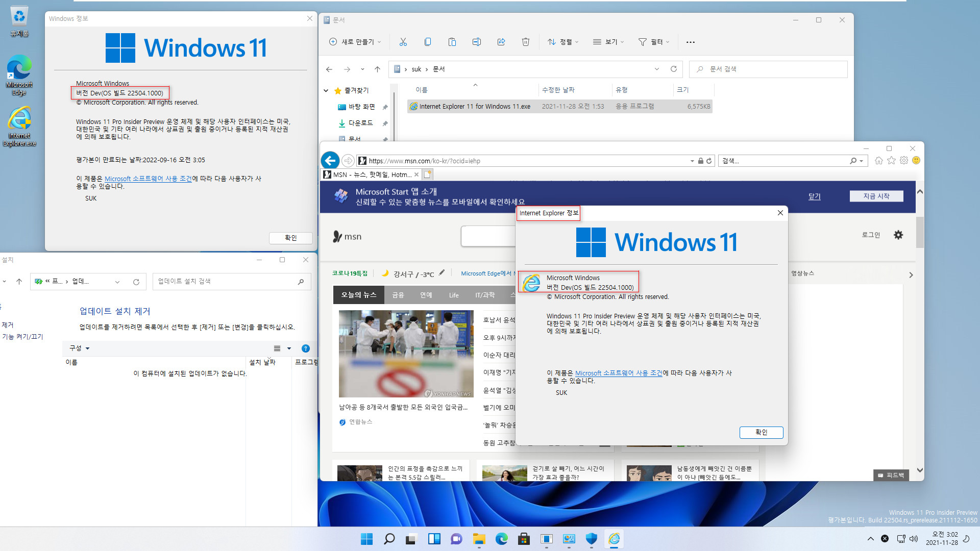Open the Recycle Bin desktop icon
The image size is (980, 551).
pos(19,21)
